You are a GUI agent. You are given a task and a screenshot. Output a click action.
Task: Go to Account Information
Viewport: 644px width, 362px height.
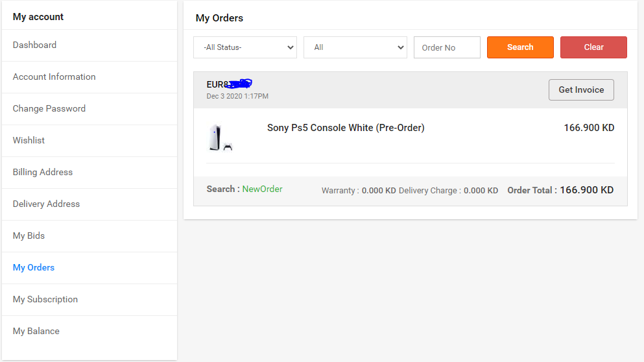[54, 77]
